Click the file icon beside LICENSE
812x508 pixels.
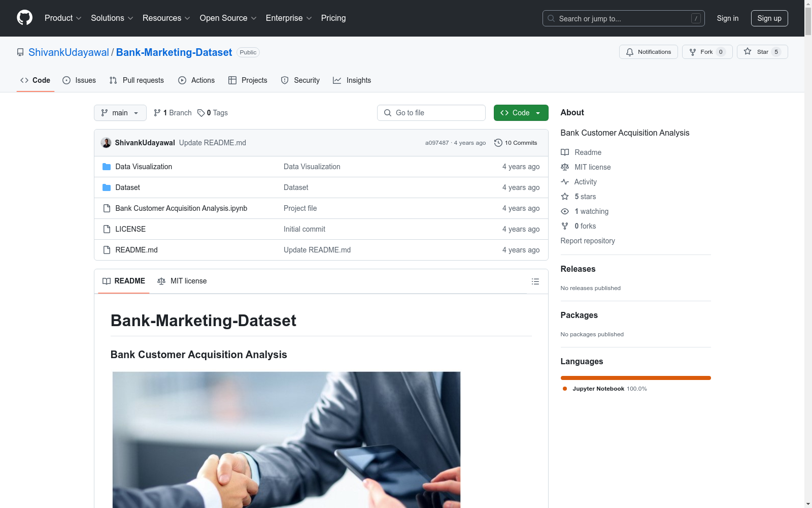107,229
